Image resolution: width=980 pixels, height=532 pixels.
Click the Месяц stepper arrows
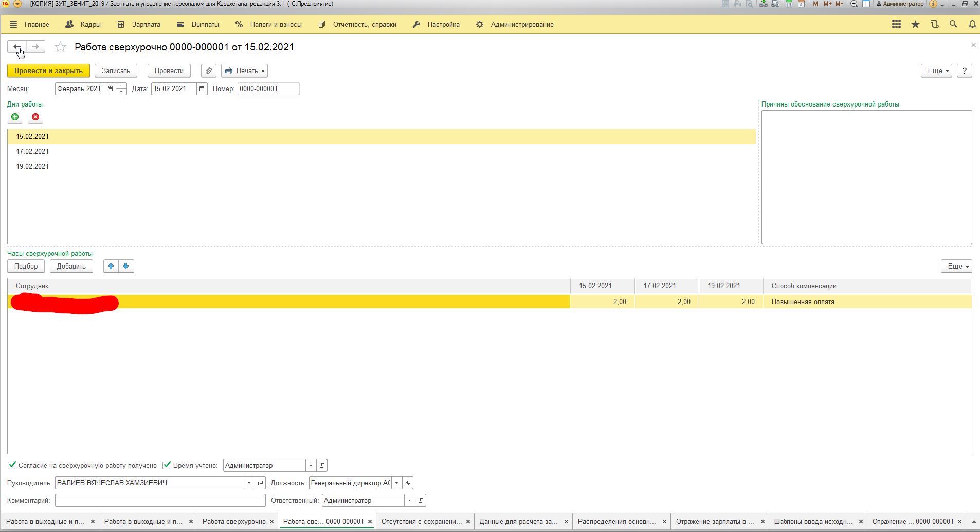[121, 88]
